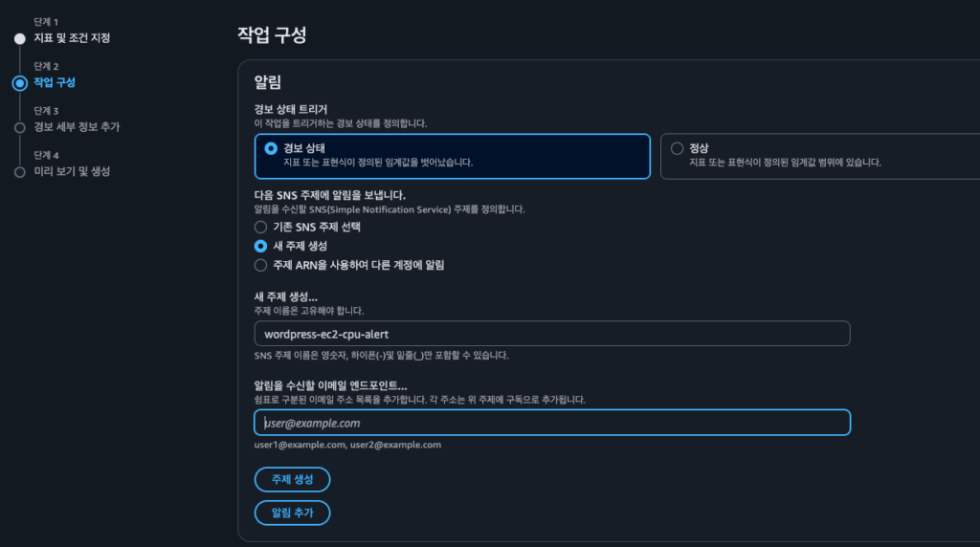Image resolution: width=980 pixels, height=547 pixels.
Task: Choose the 기존 SNS 주제 선택 option
Action: click(260, 227)
